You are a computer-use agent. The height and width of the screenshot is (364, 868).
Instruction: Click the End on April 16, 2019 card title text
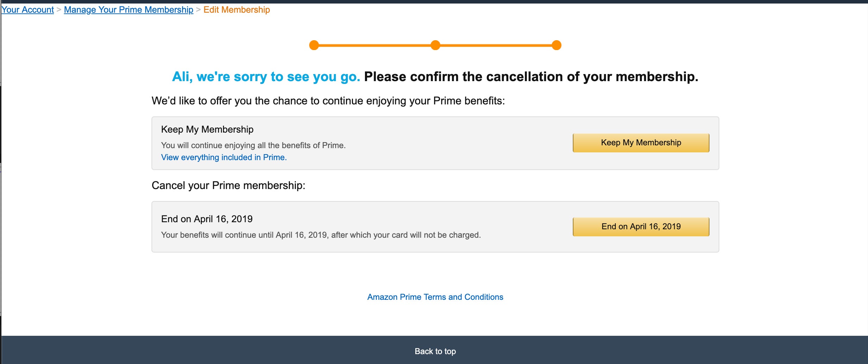click(207, 219)
